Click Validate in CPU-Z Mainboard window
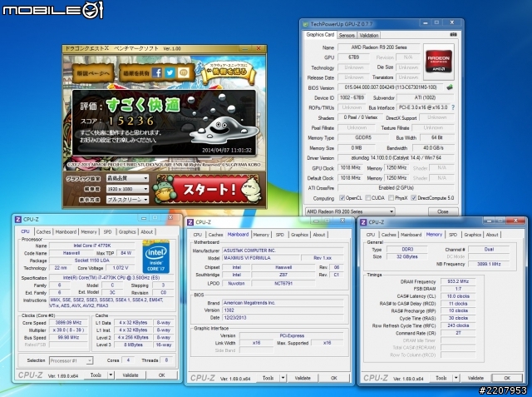 pos(303,378)
